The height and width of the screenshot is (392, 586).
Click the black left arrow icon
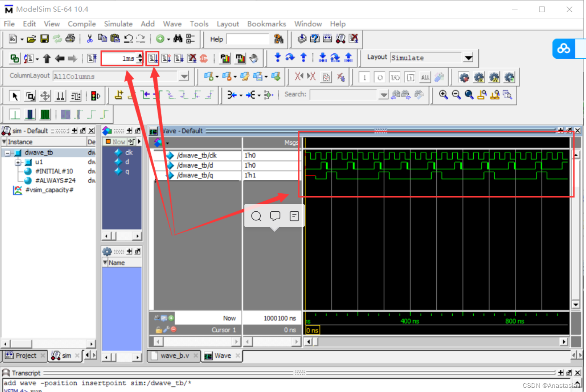pos(60,58)
